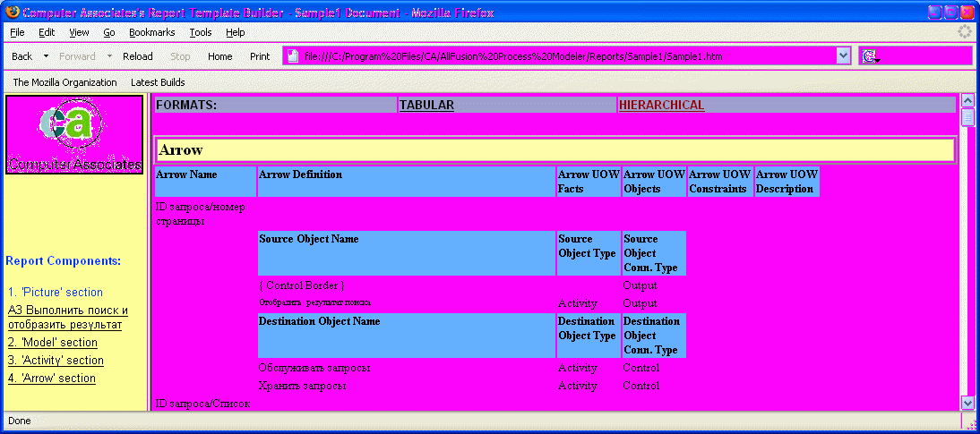This screenshot has width=980, height=434.
Task: Click the page icon in the address bar
Action: coord(293,56)
